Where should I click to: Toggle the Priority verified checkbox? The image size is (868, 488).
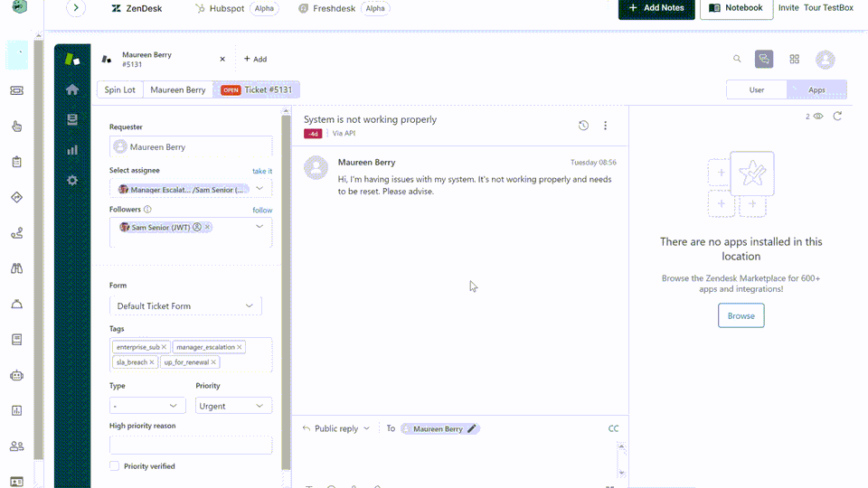tap(114, 466)
